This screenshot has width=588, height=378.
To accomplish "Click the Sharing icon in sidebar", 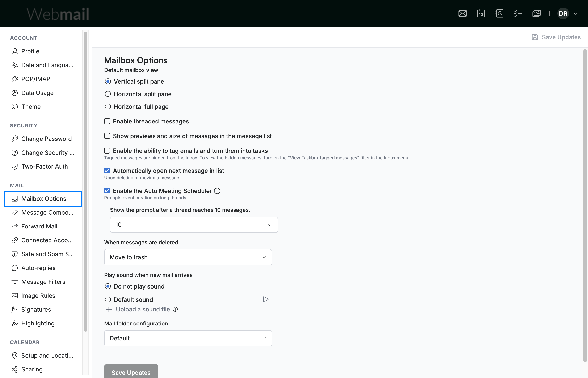I will pyautogui.click(x=15, y=369).
